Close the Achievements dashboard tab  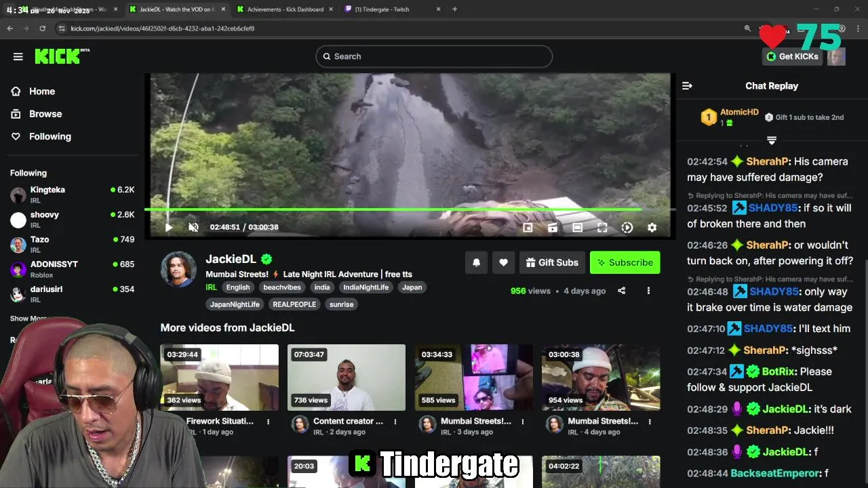tap(330, 9)
